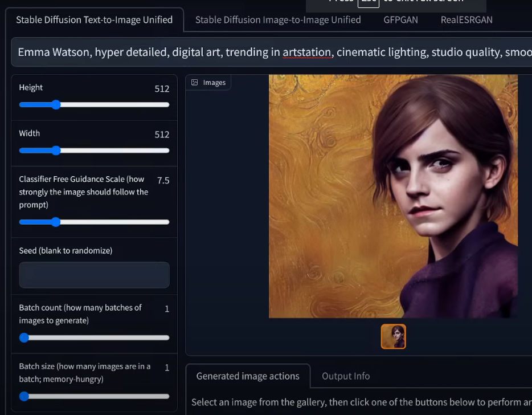Select the generated image thumbnail in gallery

[x=393, y=336]
